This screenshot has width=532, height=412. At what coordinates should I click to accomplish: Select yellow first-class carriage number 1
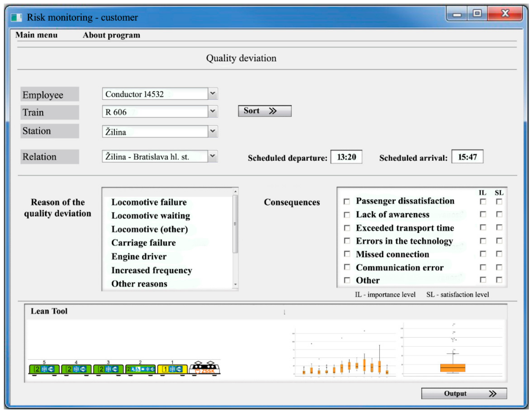(172, 369)
